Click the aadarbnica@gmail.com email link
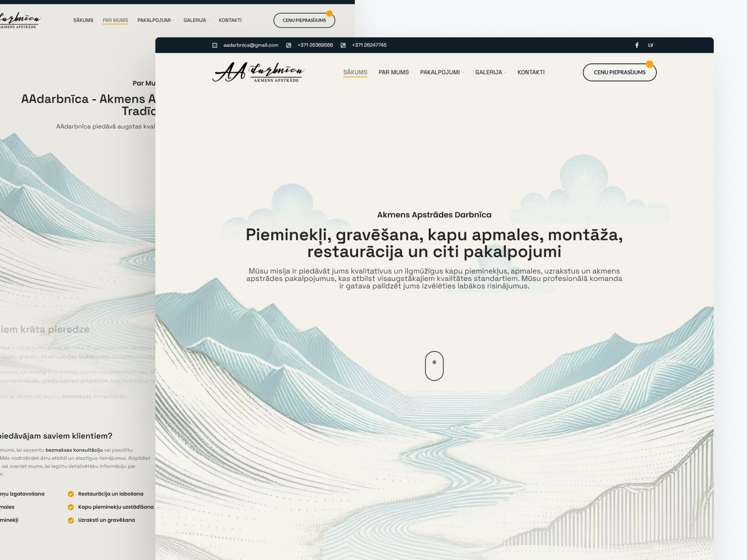Viewport: 747px width, 560px height. 251,45
